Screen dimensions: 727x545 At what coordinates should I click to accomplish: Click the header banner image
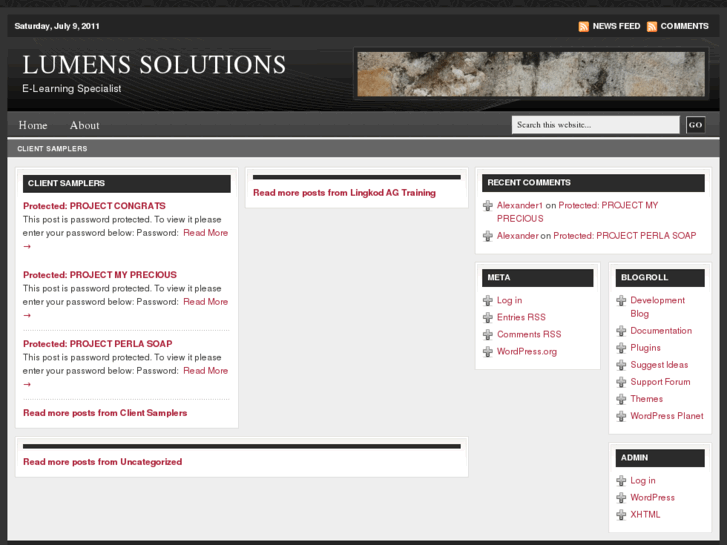point(531,74)
